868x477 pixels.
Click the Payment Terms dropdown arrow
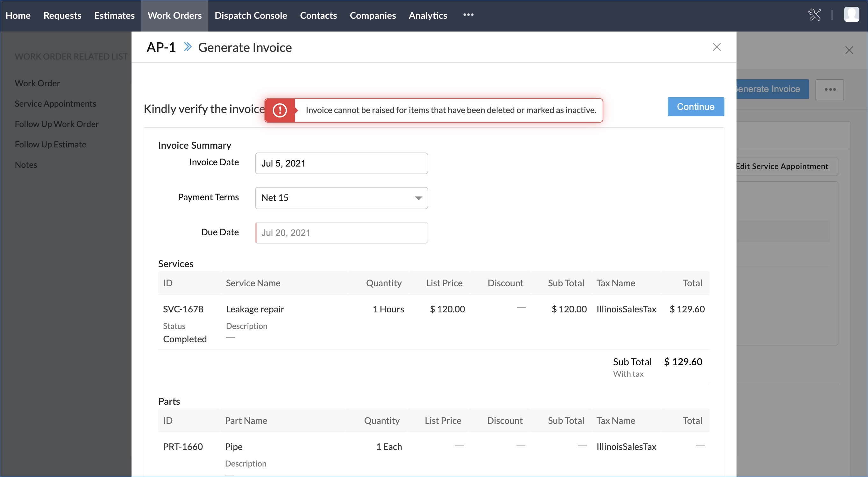click(418, 198)
